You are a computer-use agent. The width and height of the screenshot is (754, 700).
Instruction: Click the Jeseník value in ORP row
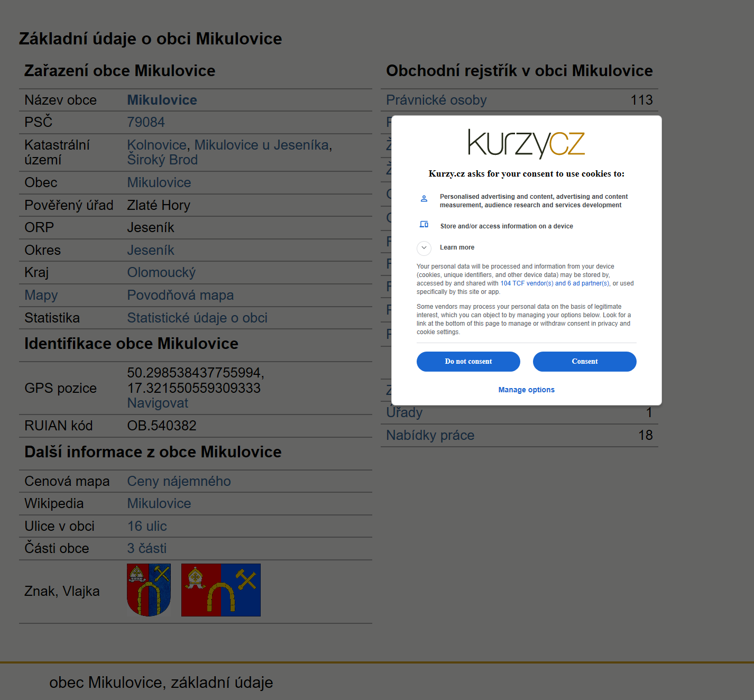pos(151,227)
